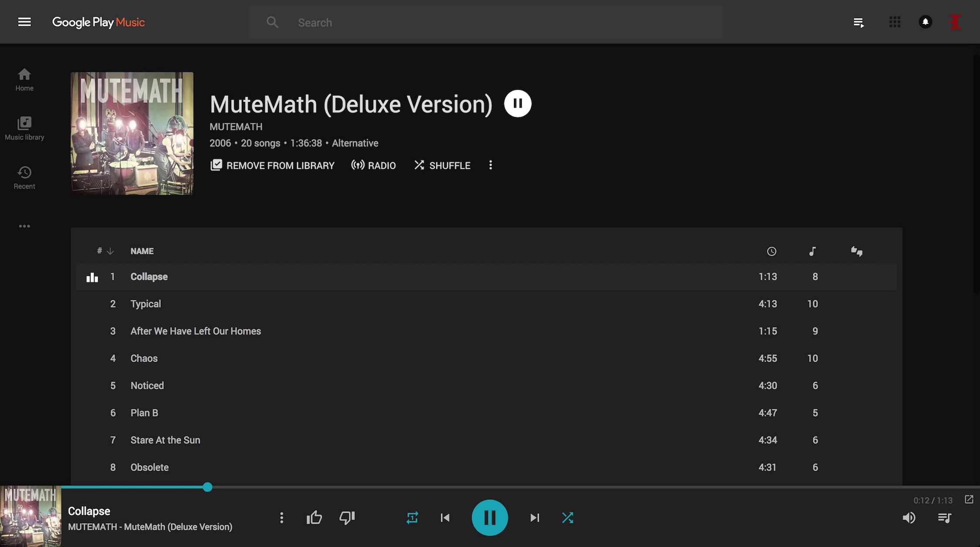Sort by rating thumbs icon
Viewport: 980px width, 547px height.
click(857, 251)
